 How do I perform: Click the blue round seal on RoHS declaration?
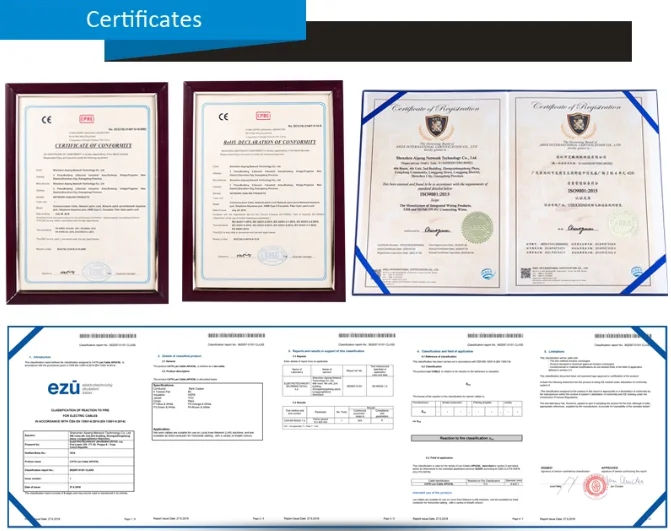[x=272, y=255]
